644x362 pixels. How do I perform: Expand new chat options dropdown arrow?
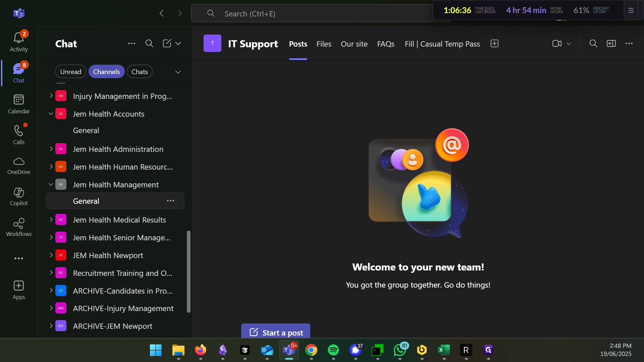pyautogui.click(x=178, y=44)
